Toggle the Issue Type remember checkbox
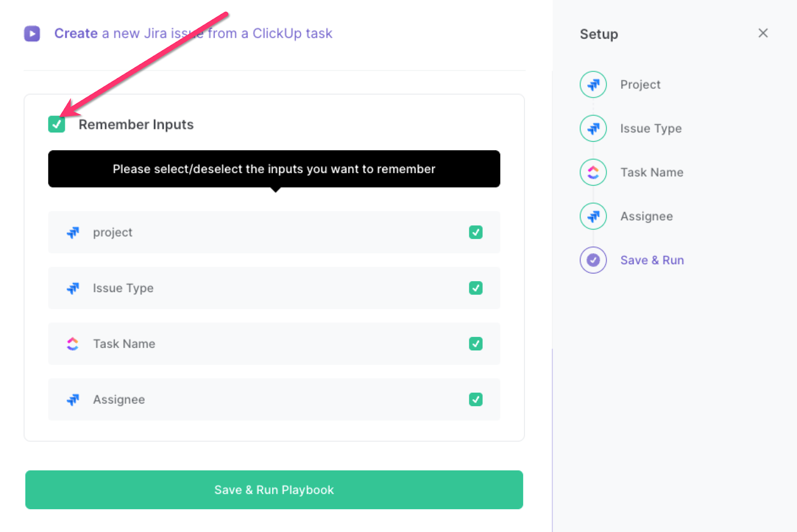797x532 pixels. coord(476,288)
